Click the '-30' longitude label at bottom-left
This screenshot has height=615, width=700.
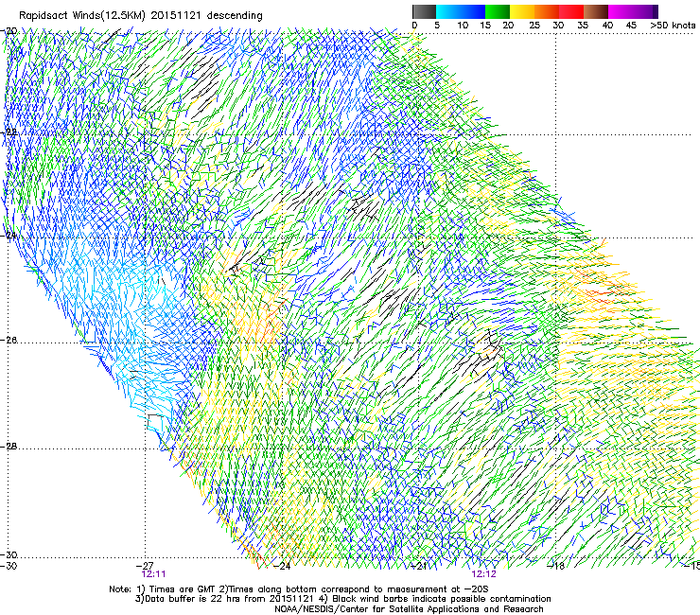click(x=9, y=566)
